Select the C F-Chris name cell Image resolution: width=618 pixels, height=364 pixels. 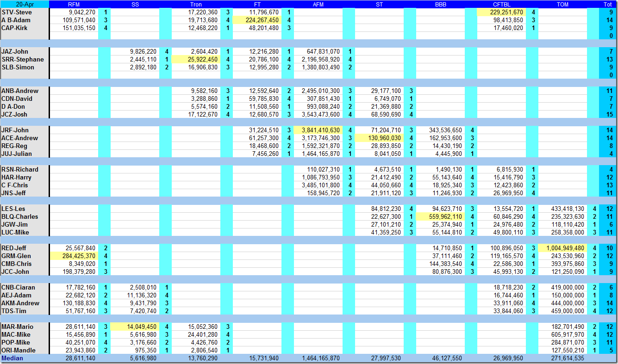tap(25, 185)
